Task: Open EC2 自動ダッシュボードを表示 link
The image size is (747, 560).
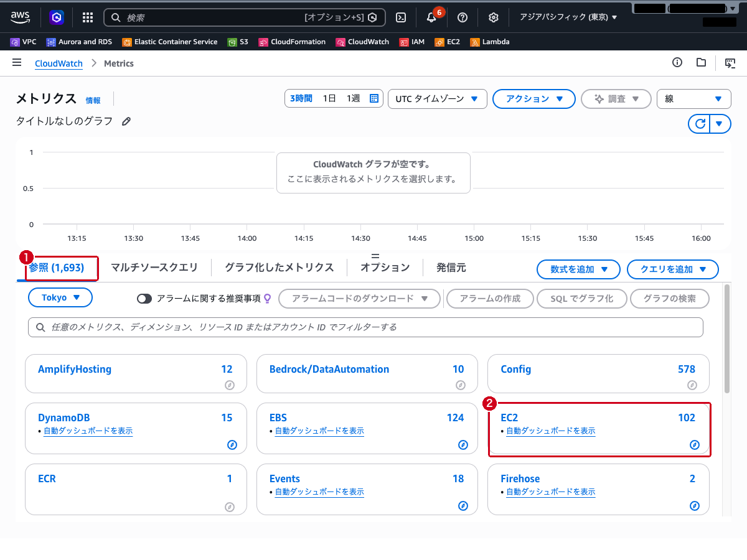Action: [551, 431]
